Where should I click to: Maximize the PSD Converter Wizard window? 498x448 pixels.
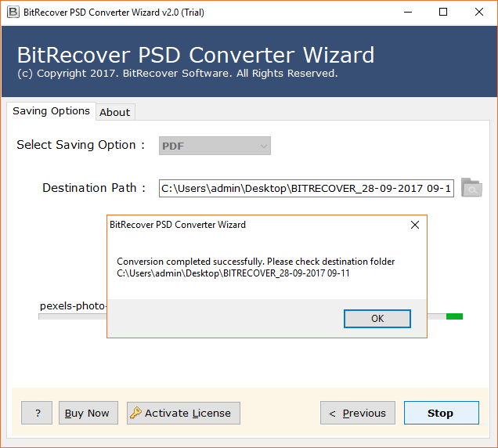pos(443,12)
